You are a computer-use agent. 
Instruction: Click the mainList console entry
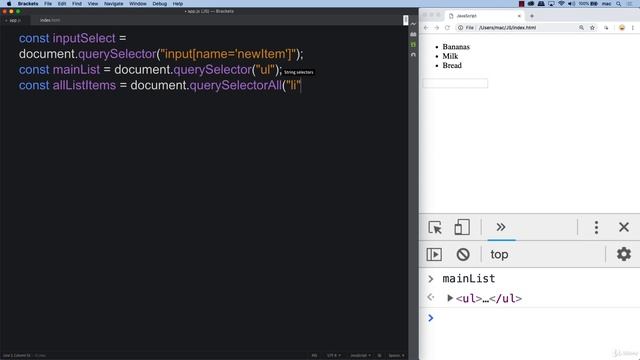(469, 279)
